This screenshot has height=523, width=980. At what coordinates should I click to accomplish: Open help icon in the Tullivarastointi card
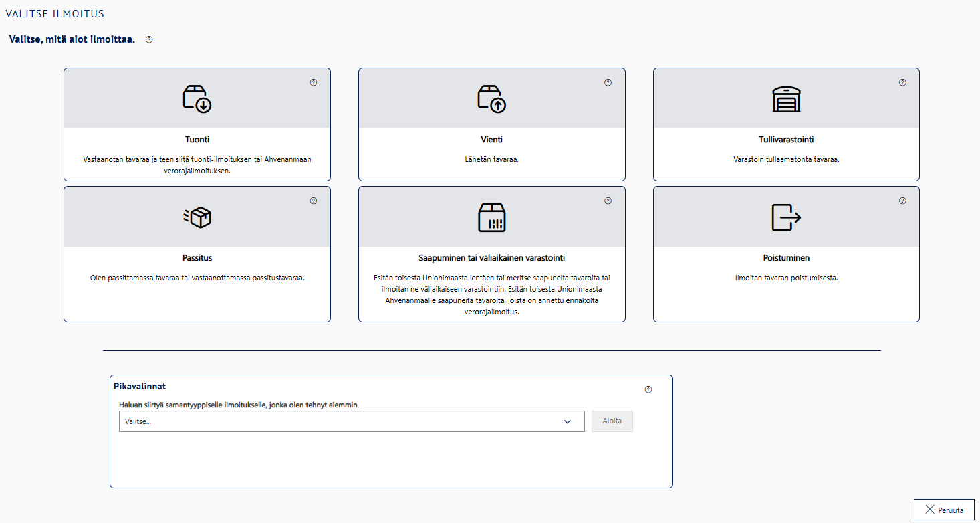pyautogui.click(x=902, y=83)
